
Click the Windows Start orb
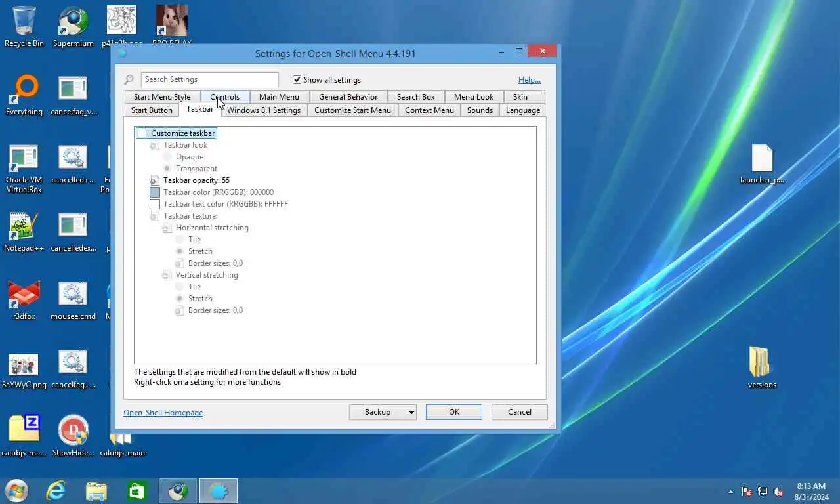click(x=16, y=491)
